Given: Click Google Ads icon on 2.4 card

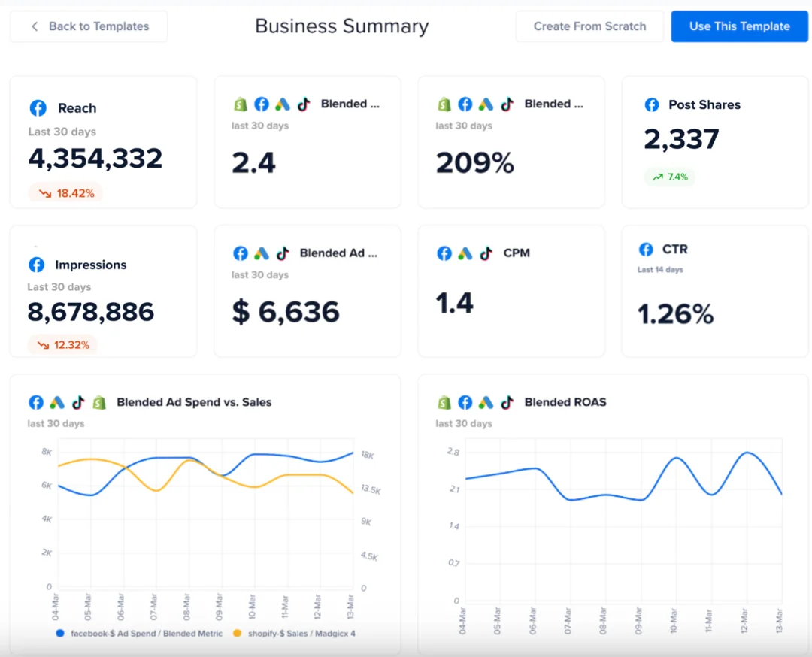Looking at the screenshot, I should tap(282, 104).
